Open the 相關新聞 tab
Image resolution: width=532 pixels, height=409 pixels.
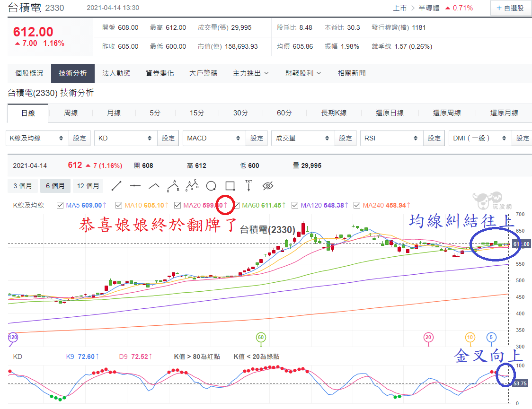(x=352, y=73)
